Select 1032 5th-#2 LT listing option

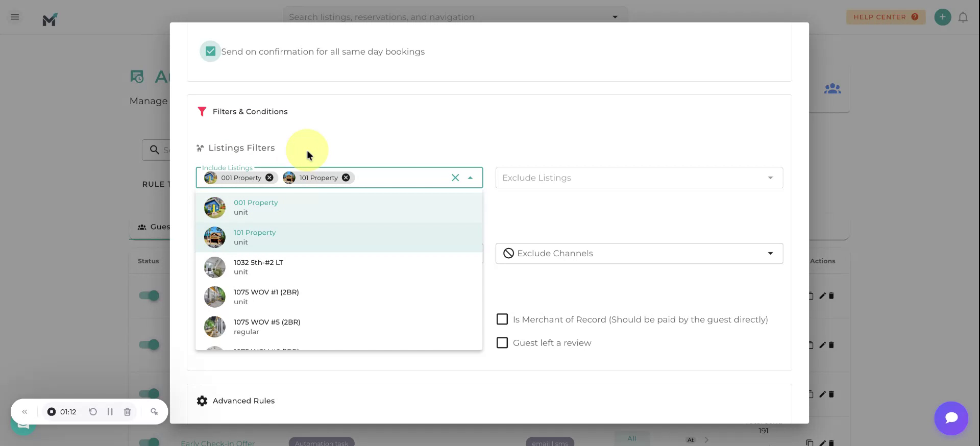[x=339, y=267]
